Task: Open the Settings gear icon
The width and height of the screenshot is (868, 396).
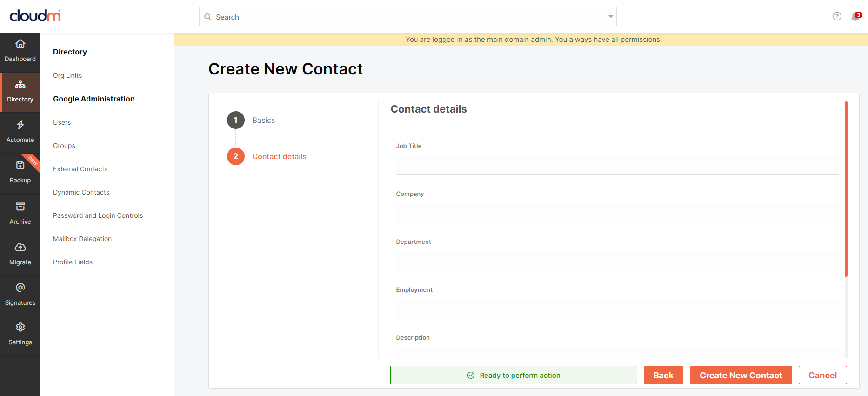Action: click(20, 327)
